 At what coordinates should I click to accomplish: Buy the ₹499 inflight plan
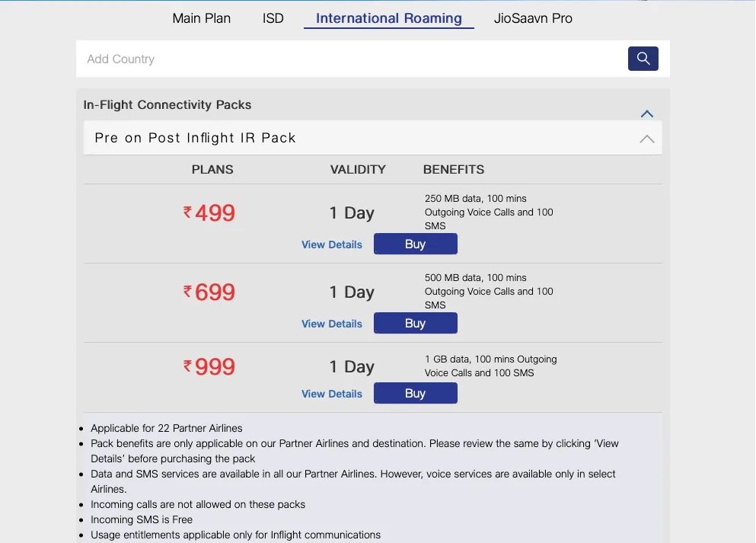coord(415,244)
